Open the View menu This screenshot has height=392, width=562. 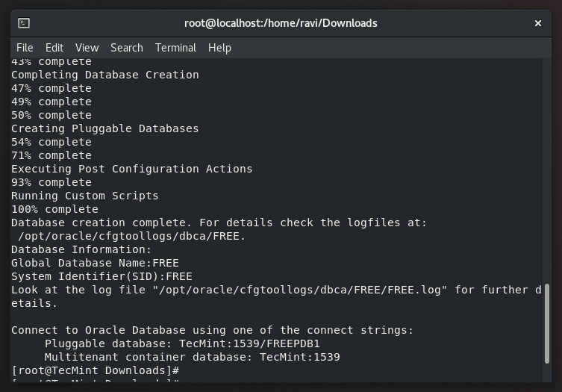tap(87, 48)
